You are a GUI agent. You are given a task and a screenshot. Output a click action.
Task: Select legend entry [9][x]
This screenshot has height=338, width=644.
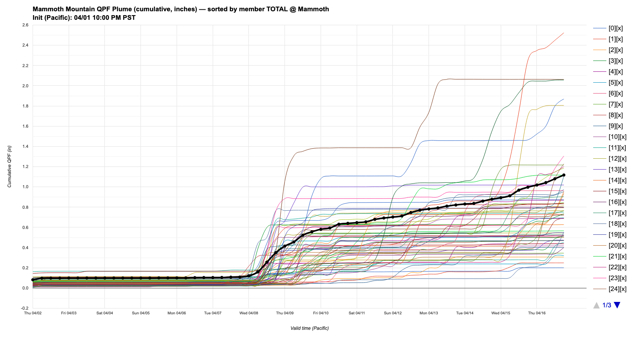click(x=608, y=126)
